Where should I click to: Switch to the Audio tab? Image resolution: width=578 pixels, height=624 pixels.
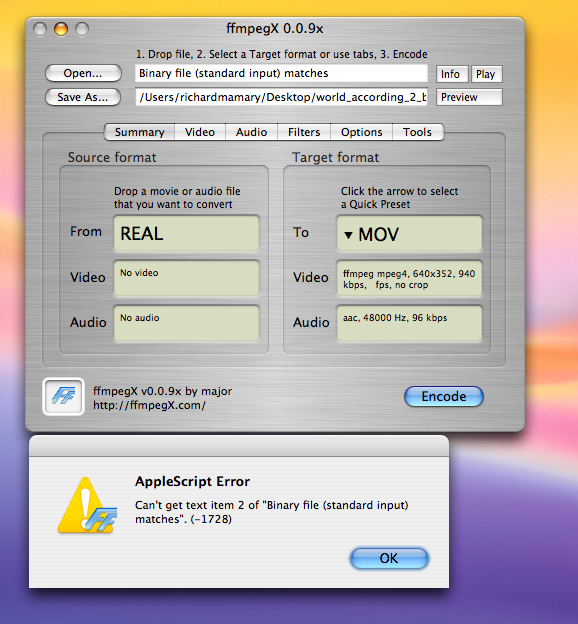[251, 132]
